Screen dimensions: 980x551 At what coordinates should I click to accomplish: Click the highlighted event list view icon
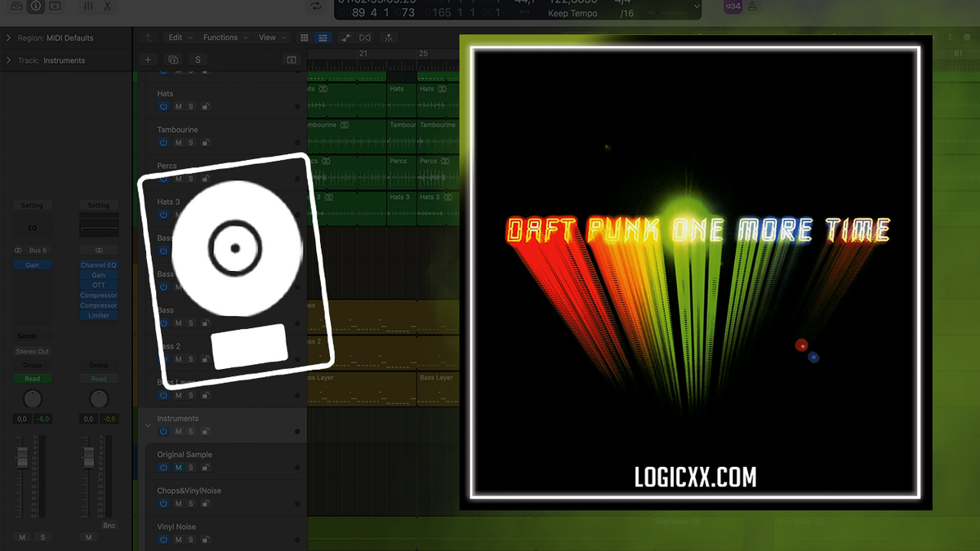coord(323,38)
